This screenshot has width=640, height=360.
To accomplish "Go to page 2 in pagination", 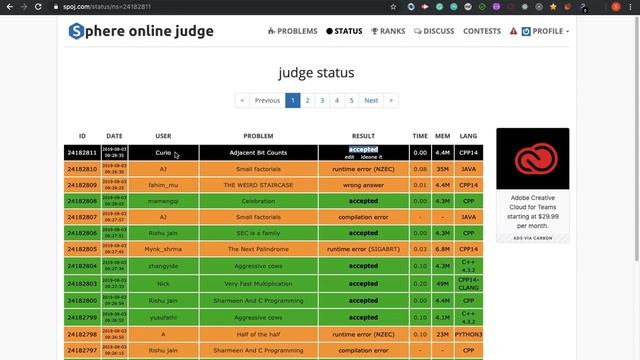I will (x=307, y=100).
